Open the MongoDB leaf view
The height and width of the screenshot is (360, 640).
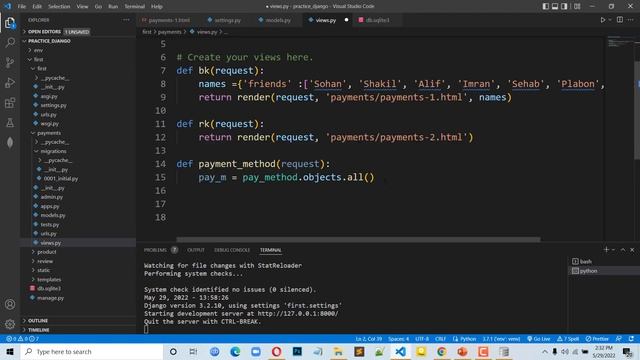[x=10, y=142]
